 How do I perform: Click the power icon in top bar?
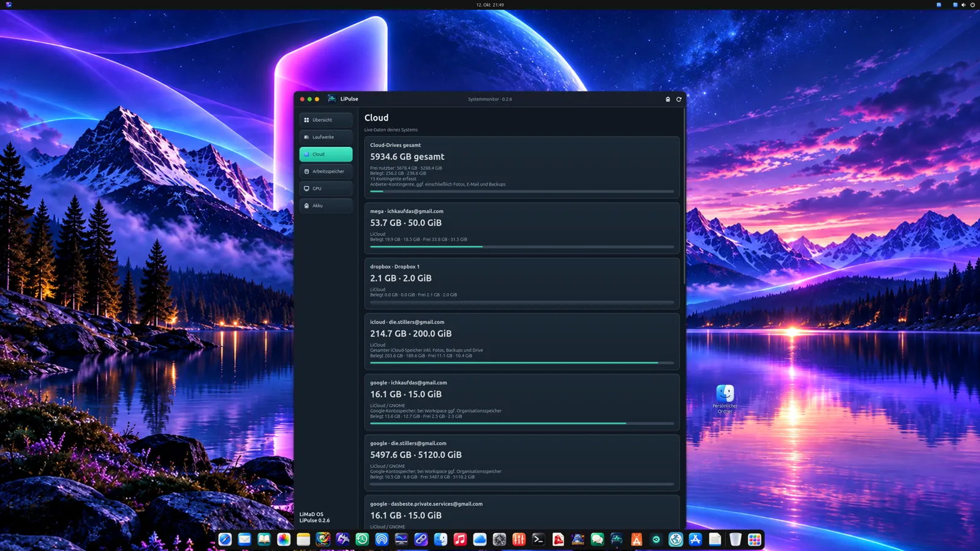click(973, 4)
